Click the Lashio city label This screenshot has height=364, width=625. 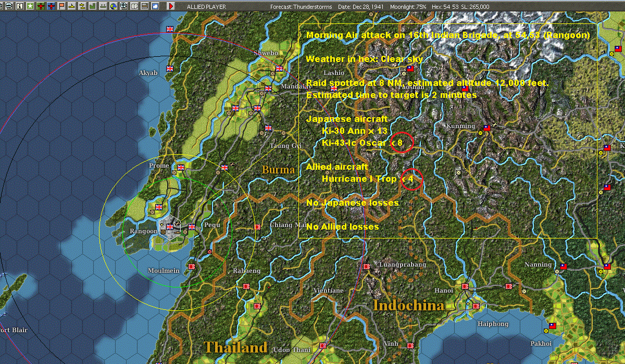click(x=333, y=72)
